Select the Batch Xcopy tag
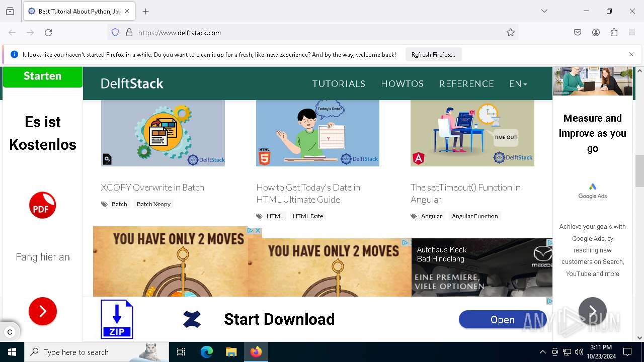This screenshot has height=362, width=644. pos(153,204)
